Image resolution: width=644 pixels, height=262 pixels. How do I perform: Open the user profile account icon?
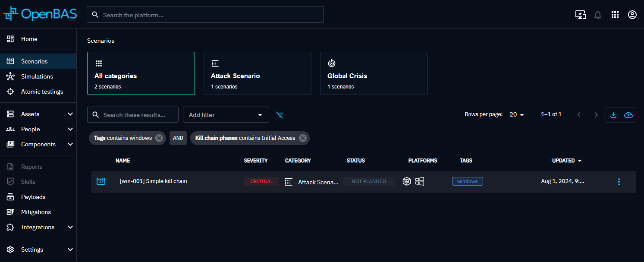tap(632, 15)
